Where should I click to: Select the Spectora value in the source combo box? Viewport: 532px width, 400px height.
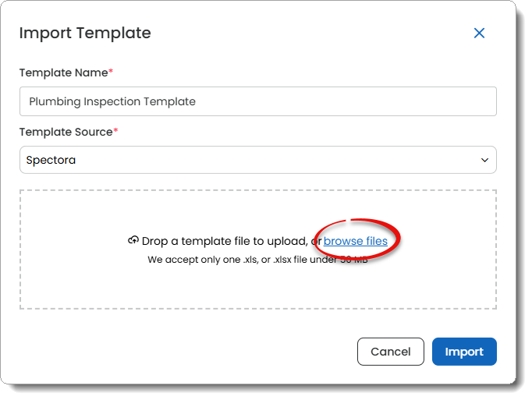coord(51,161)
